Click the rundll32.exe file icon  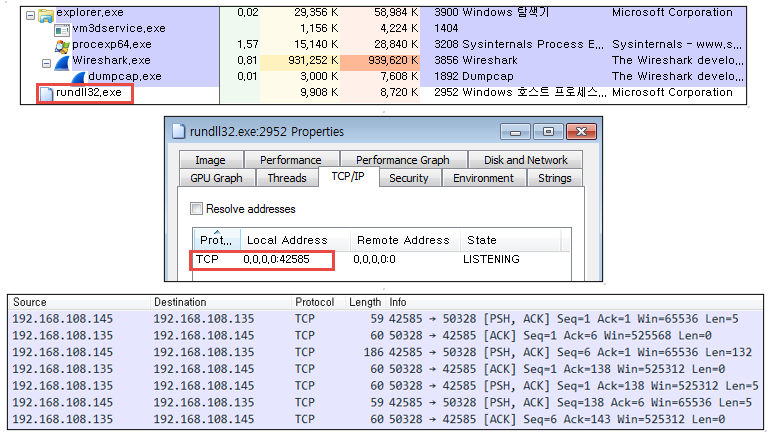[46, 94]
